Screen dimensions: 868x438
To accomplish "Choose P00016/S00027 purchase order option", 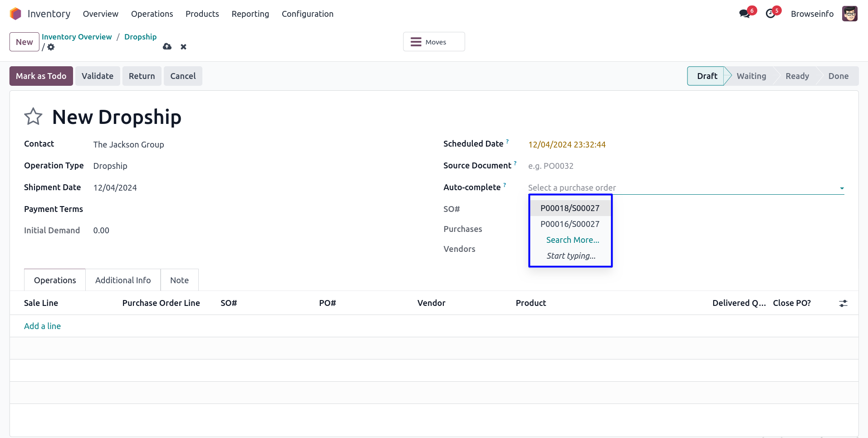I will [x=569, y=224].
